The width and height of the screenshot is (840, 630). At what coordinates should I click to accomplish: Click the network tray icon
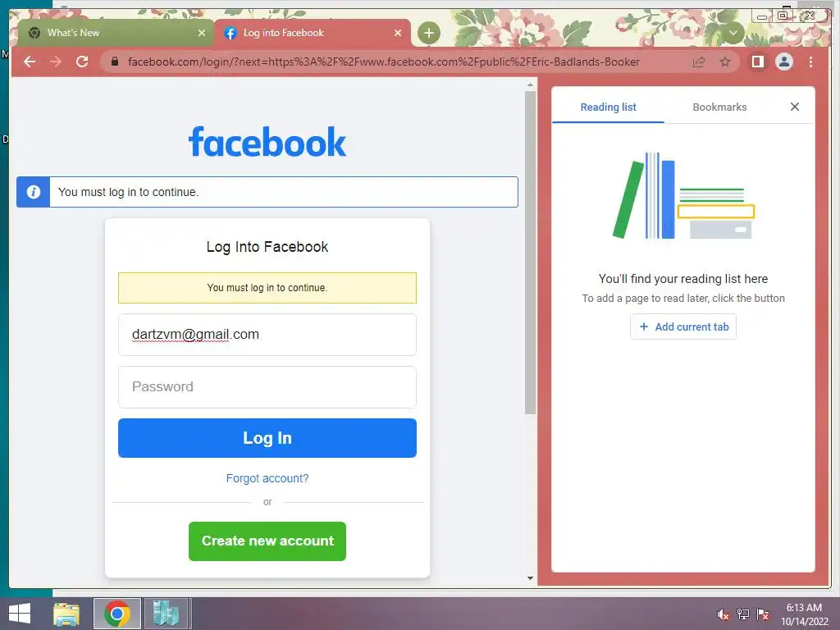(x=743, y=614)
